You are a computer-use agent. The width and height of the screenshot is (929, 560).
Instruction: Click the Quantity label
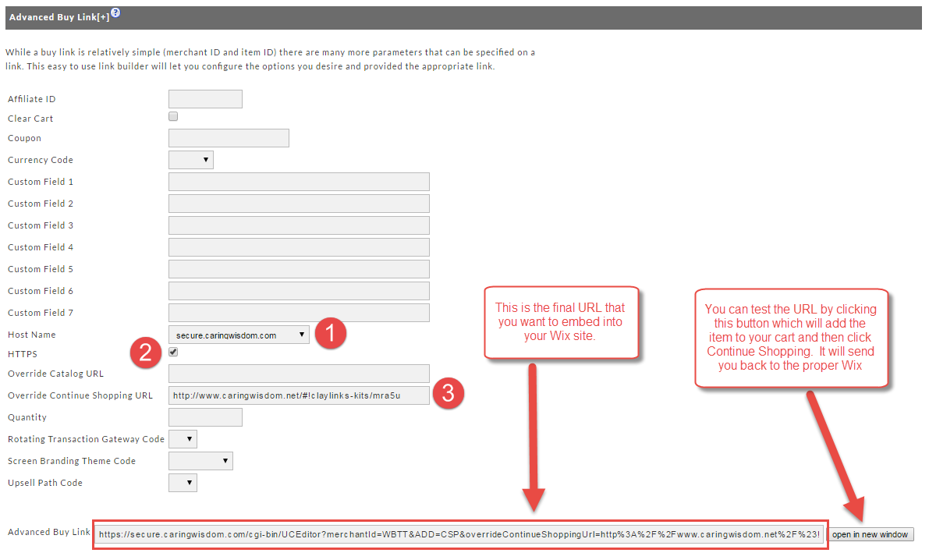coord(27,418)
